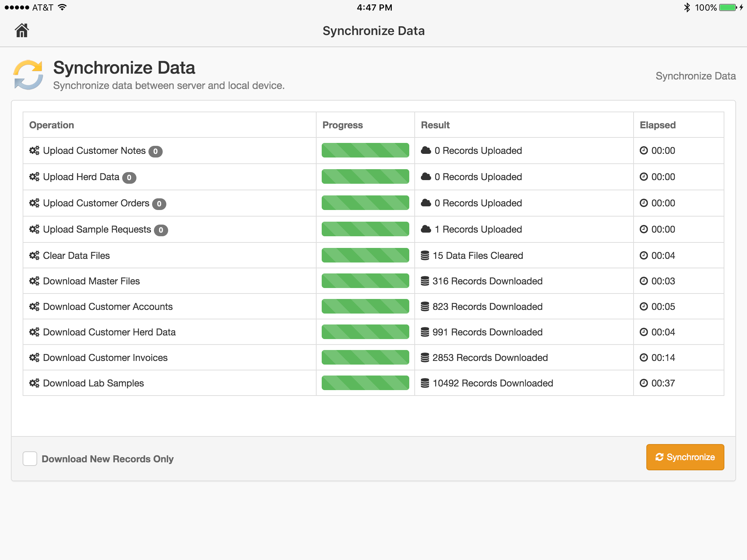The image size is (747, 560).
Task: Tap progress bar for Download Lab Samples
Action: point(365,383)
